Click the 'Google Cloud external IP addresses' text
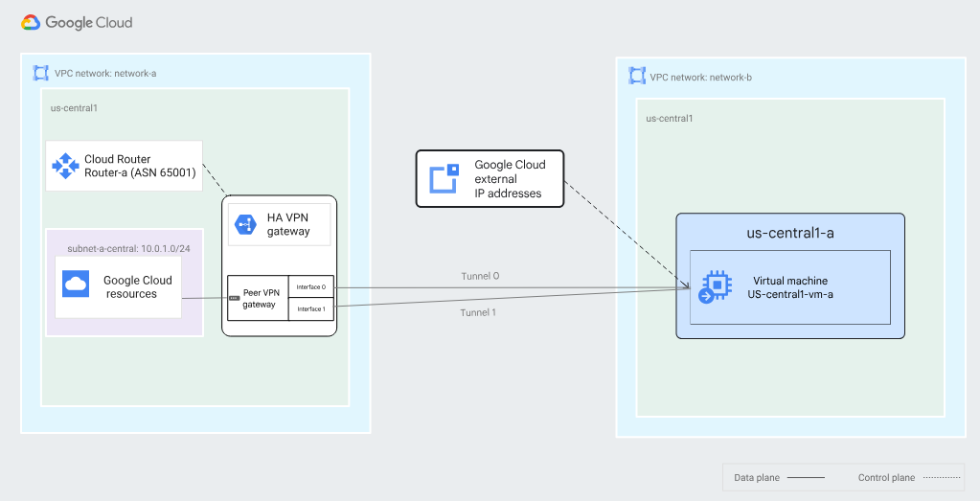980x501 pixels. coord(510,179)
